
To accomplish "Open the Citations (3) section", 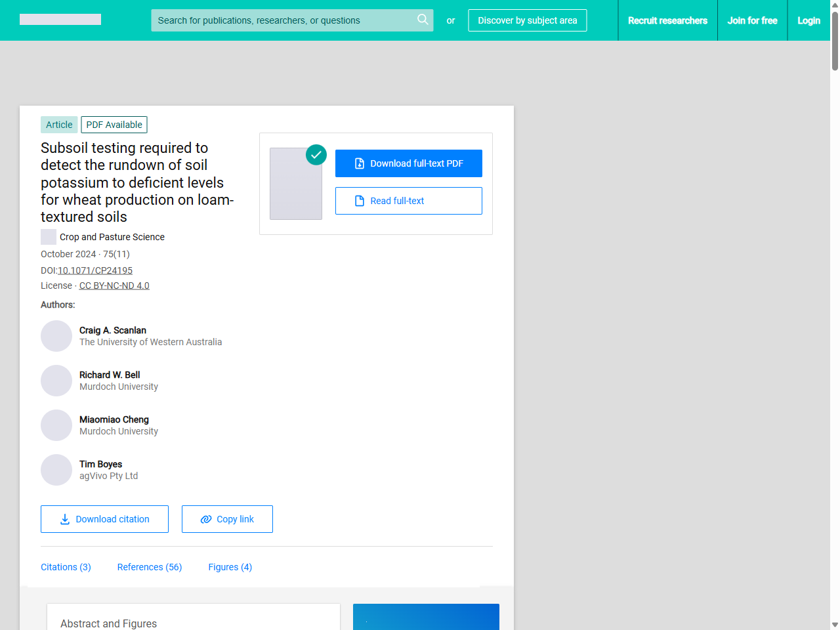I will 66,567.
